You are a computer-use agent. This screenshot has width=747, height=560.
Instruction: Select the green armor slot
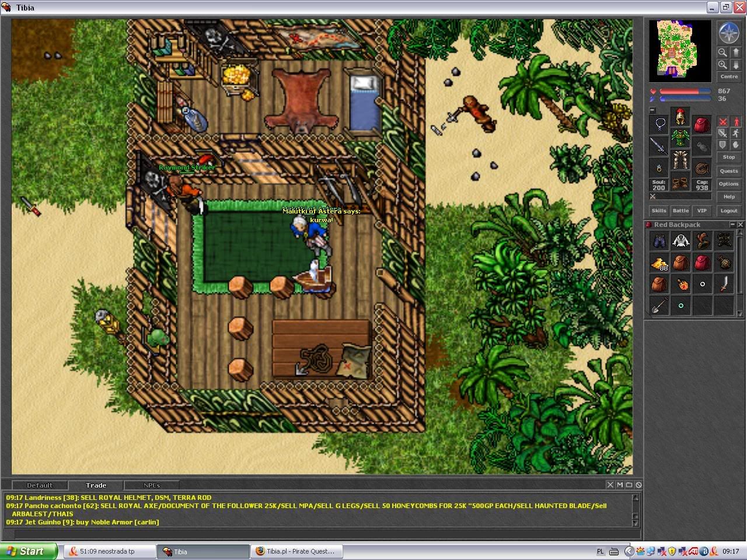point(680,138)
